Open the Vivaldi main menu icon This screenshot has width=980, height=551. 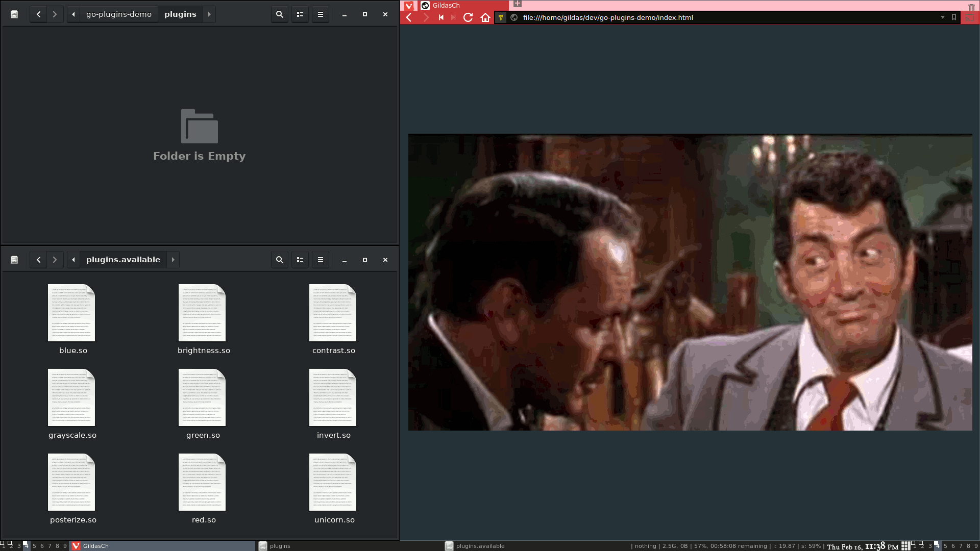[x=408, y=6]
